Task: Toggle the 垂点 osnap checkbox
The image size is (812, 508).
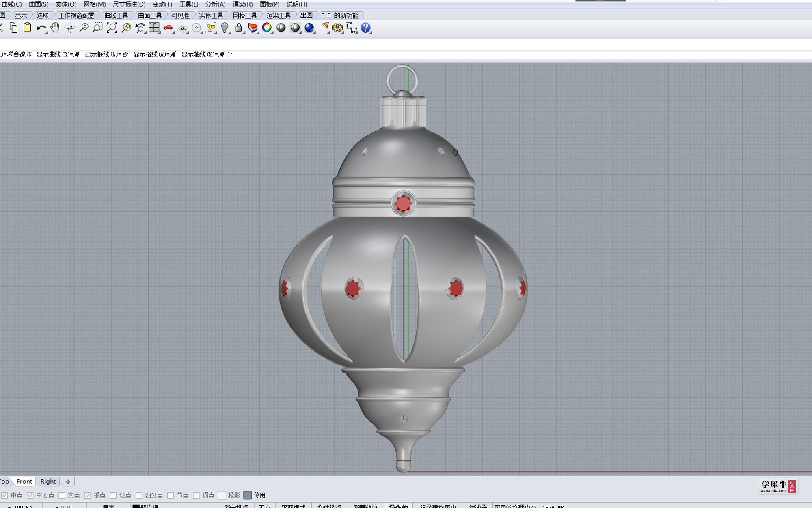Action: 87,495
